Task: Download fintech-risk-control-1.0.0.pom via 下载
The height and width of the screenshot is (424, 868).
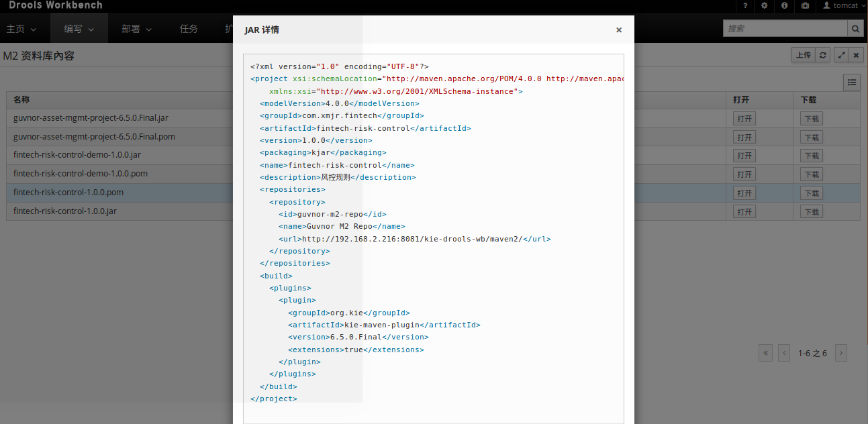Action: click(812, 193)
